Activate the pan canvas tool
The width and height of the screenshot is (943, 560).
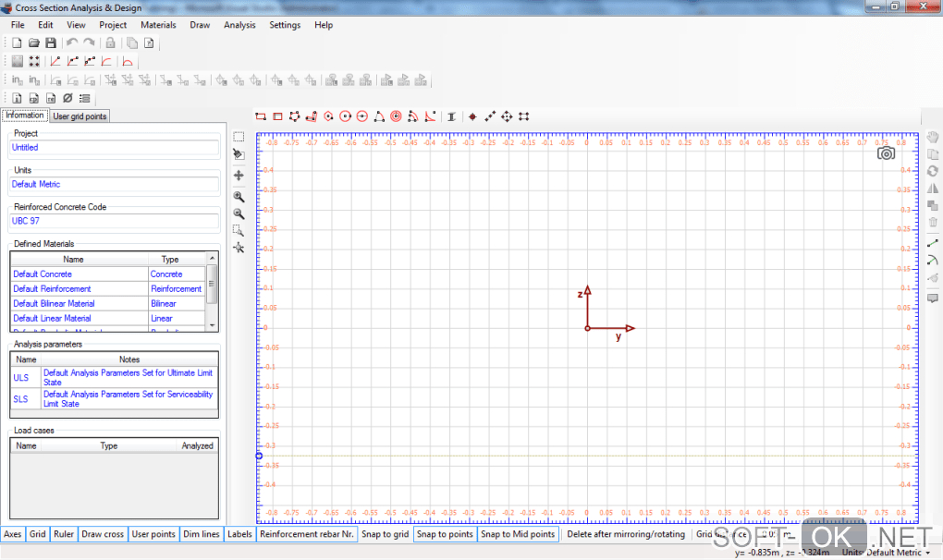coord(239,176)
